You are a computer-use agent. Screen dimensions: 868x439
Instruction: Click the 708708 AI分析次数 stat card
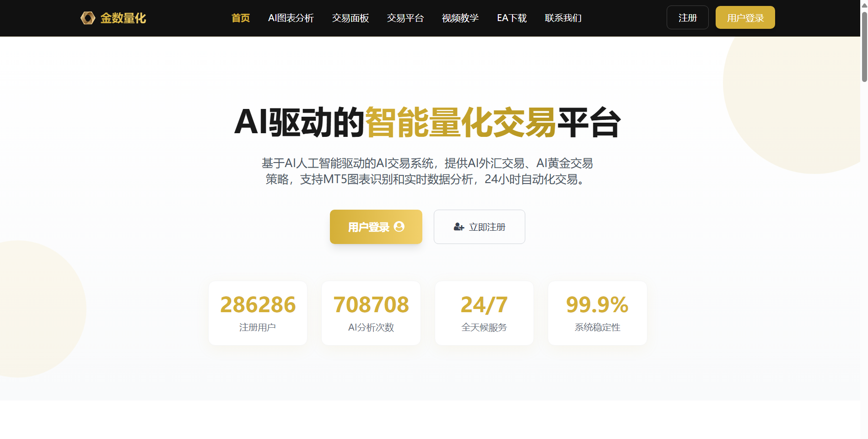371,313
